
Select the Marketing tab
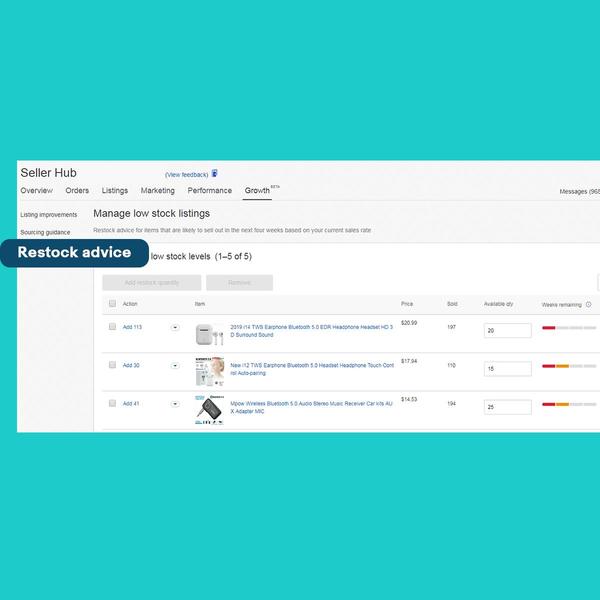coord(158,191)
